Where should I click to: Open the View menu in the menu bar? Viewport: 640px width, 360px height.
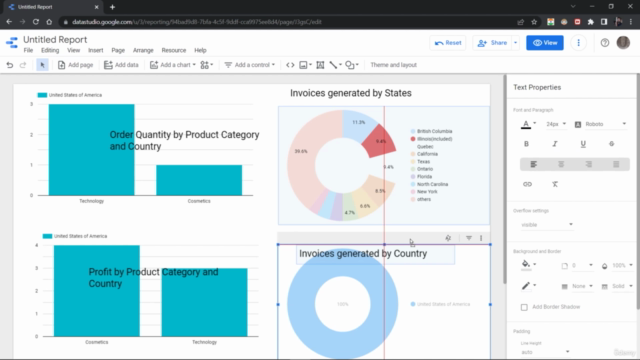click(73, 50)
